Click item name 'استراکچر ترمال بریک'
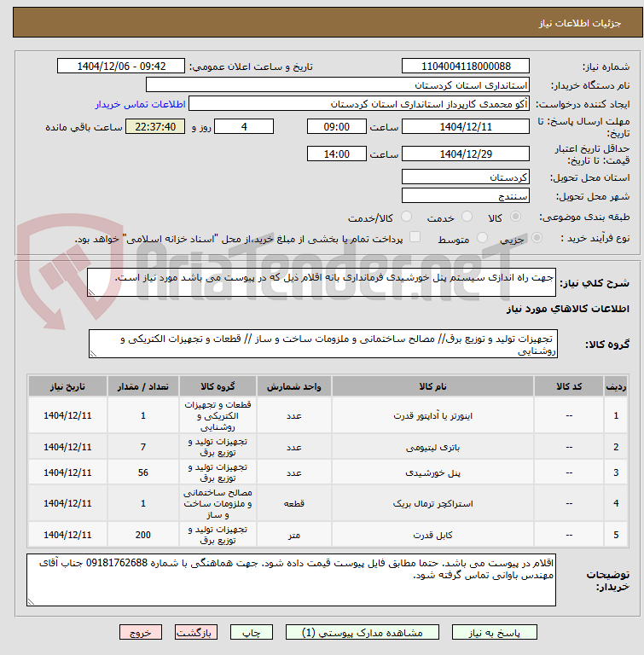Screen dimensions: 644x655 pos(432,504)
